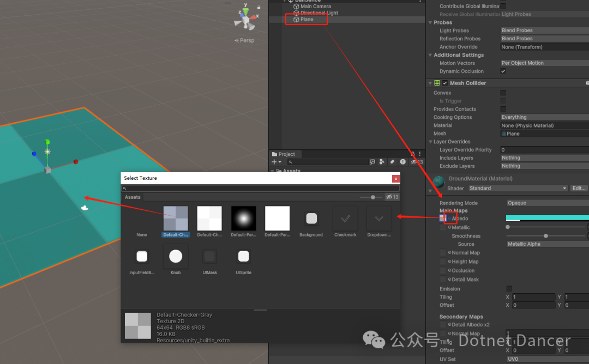
Task: Adjust the Smoothness slider
Action: [545, 236]
